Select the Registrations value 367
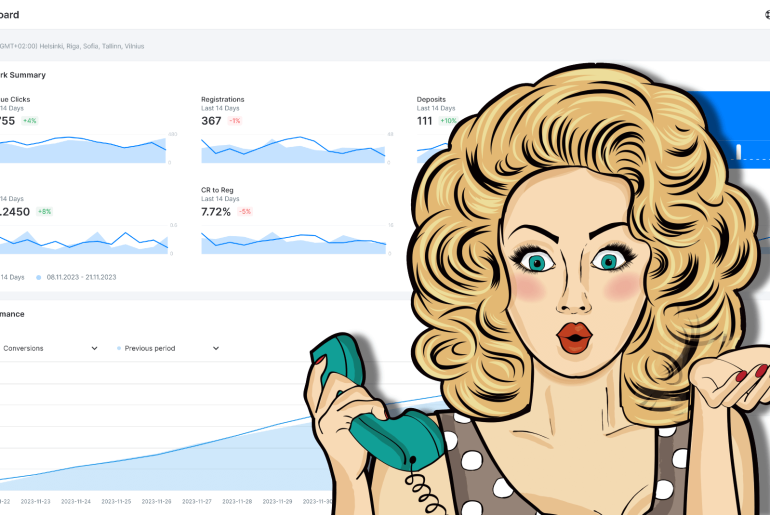770x515 pixels. 211,121
